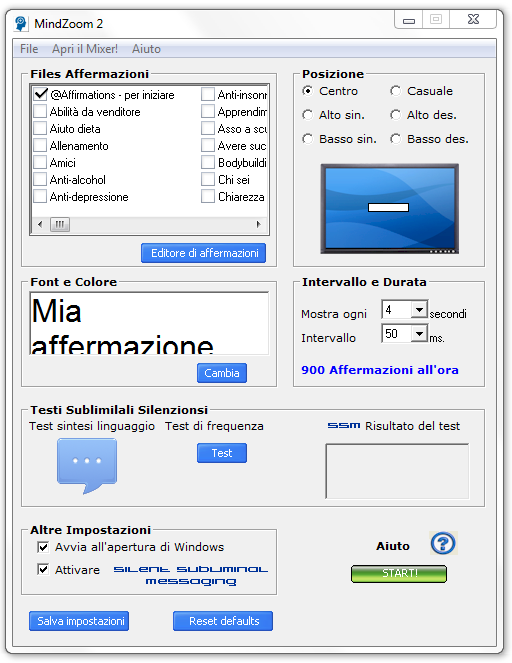The height and width of the screenshot is (663, 512).
Task: Click the monitor position preview image
Action: 389,209
